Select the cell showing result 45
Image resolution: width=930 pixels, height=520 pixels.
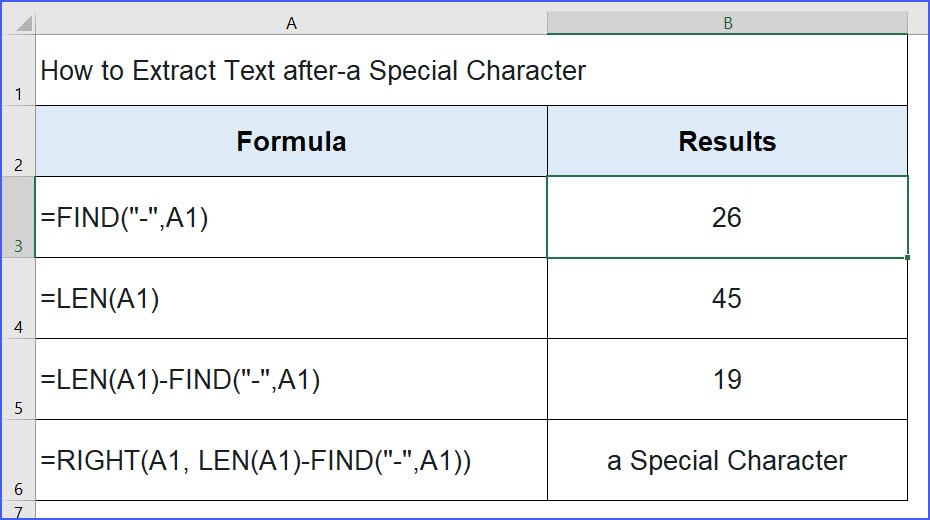(727, 298)
